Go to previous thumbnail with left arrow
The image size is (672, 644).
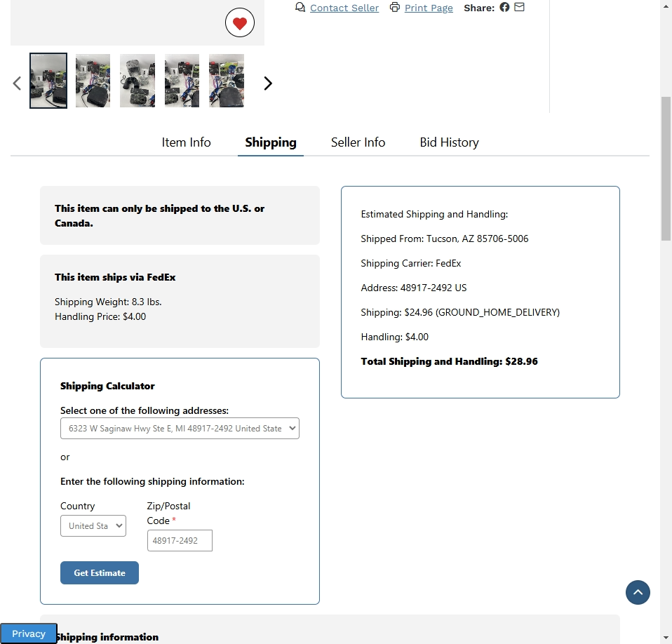coord(17,83)
